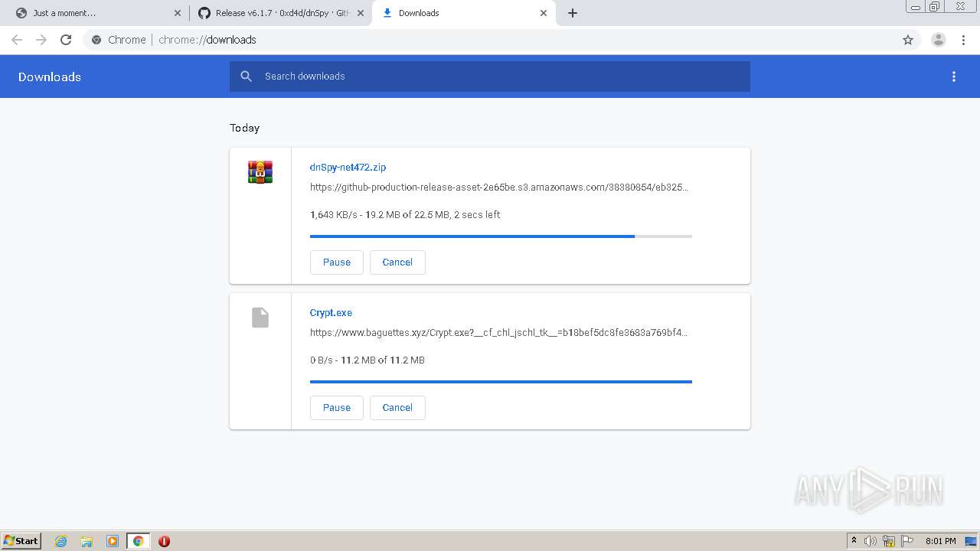Click the red Opera icon in the taskbar
The height and width of the screenshot is (551, 980).
(164, 541)
